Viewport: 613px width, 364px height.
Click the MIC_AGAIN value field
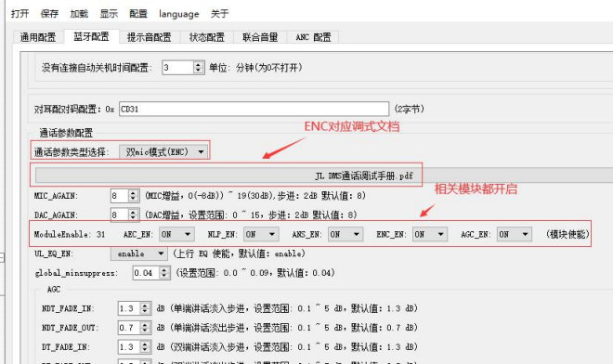(x=119, y=196)
